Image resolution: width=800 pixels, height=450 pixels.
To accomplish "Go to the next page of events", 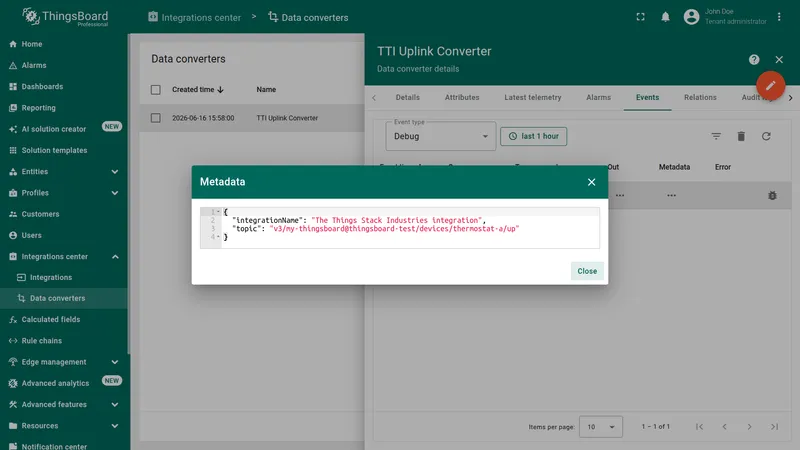I will [x=749, y=427].
